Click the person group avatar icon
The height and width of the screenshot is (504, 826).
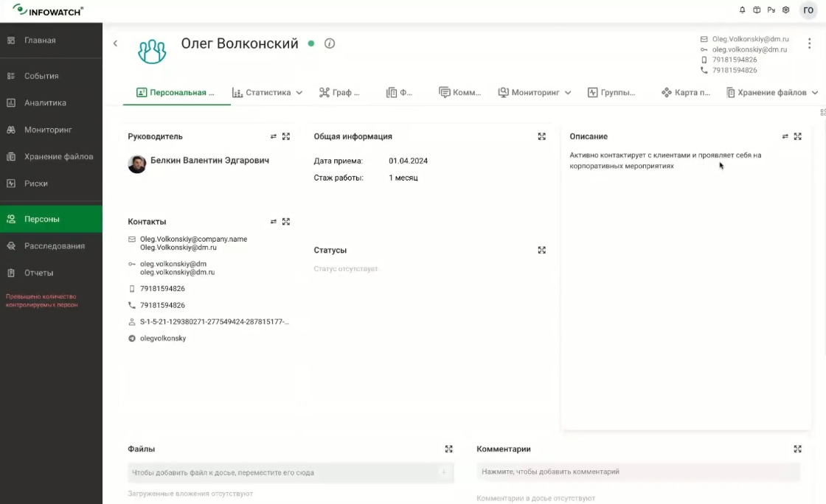click(152, 52)
